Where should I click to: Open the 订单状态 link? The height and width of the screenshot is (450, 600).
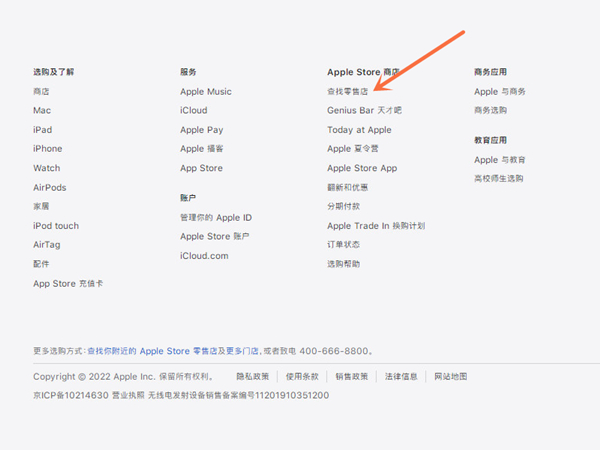click(344, 245)
